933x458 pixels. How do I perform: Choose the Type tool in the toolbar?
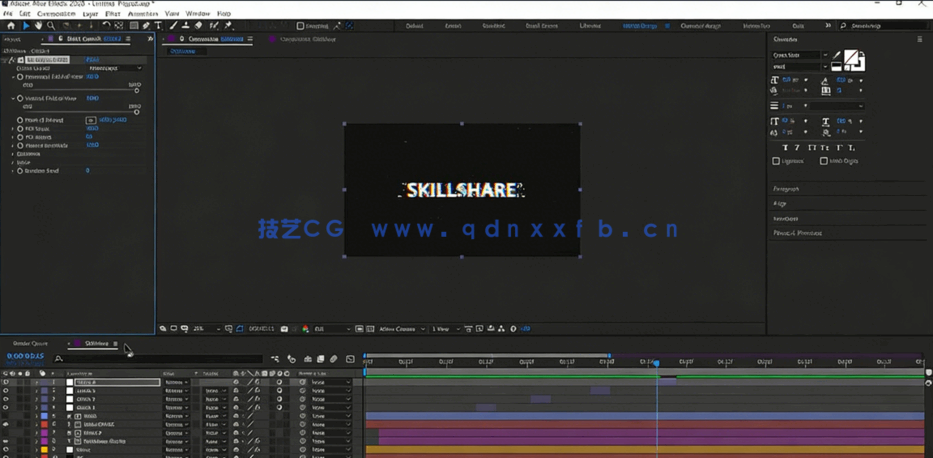click(x=158, y=26)
